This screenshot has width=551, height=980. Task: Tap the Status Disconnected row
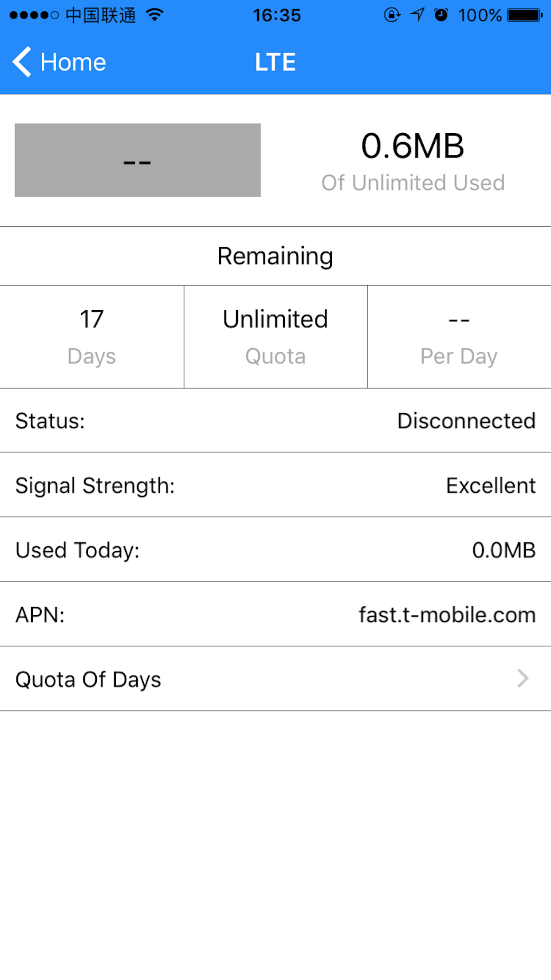275,420
